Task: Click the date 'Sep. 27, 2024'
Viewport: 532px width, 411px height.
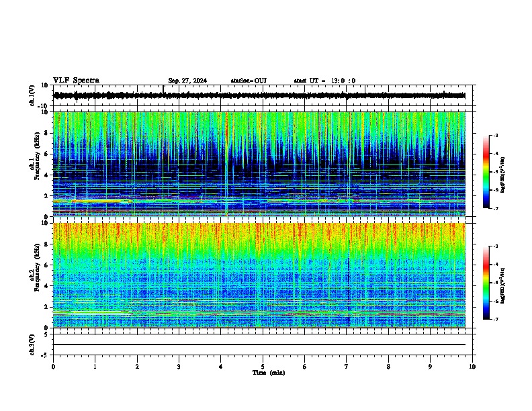Action: (187, 81)
